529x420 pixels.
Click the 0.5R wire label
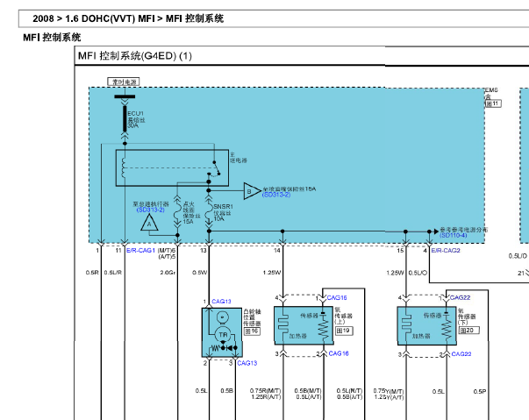(x=92, y=273)
